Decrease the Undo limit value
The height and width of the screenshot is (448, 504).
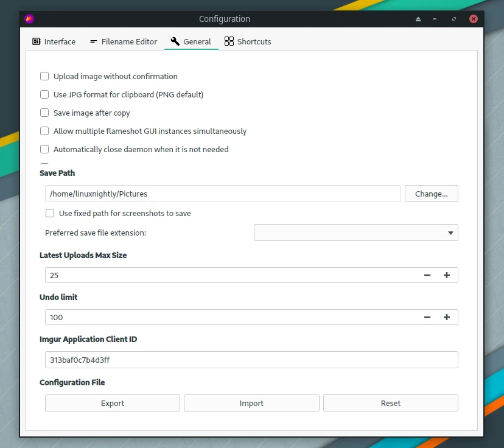tap(427, 318)
